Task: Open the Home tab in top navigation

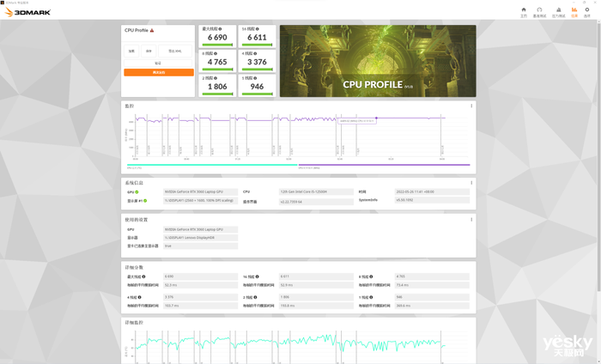Action: [524, 12]
